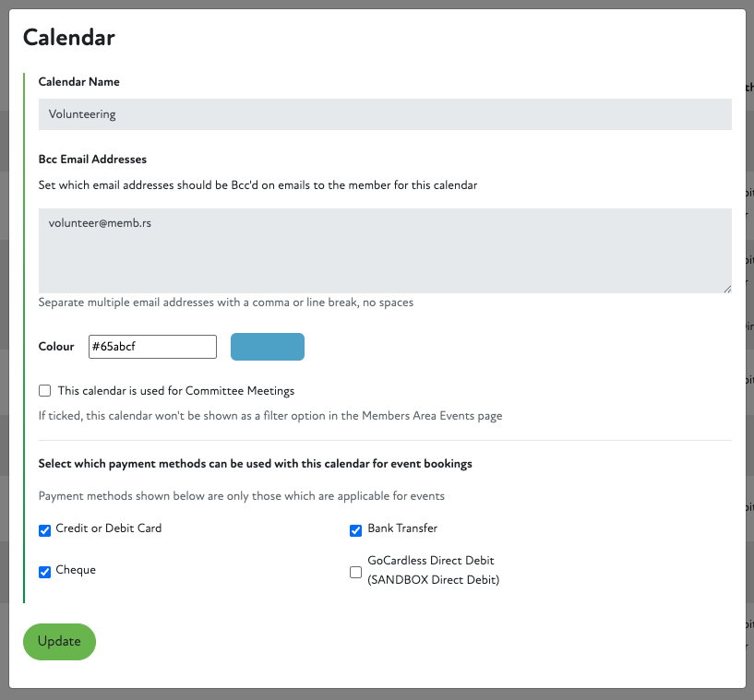Click the 'GoCardless Direct Debit' label text
Screen dimensions: 754x700
[x=431, y=561]
